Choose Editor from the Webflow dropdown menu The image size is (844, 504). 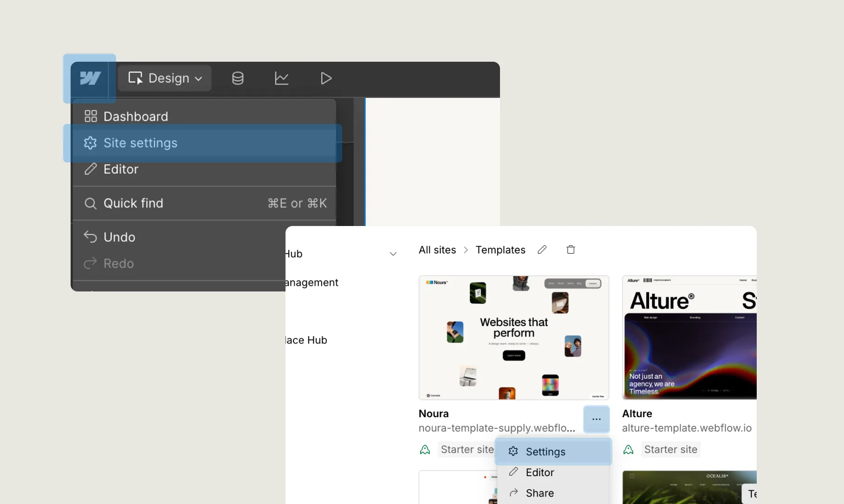click(120, 169)
